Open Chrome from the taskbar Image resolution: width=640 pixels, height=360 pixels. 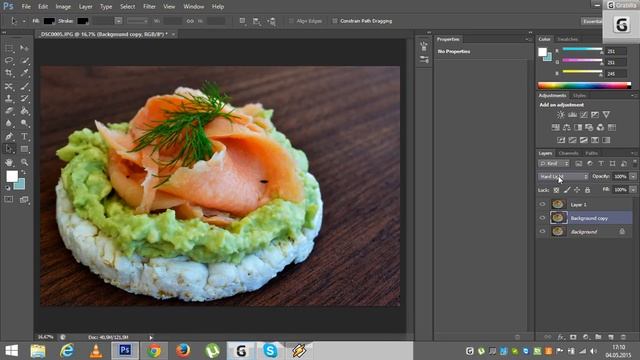pyautogui.click(x=154, y=351)
